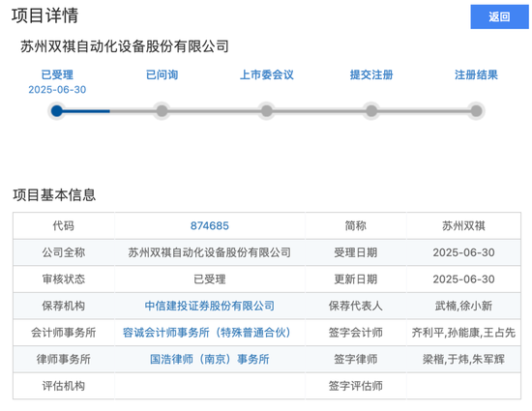Click the 更新日期 value 2025-06-30

pos(463,279)
